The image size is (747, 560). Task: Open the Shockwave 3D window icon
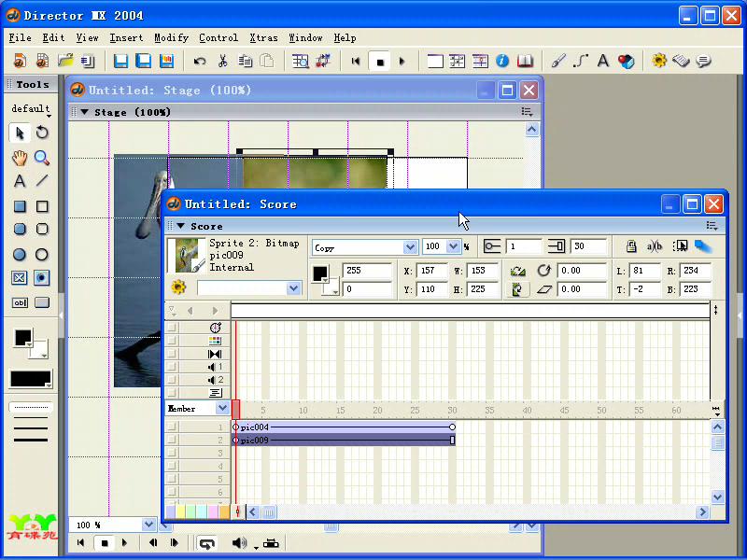tap(626, 61)
